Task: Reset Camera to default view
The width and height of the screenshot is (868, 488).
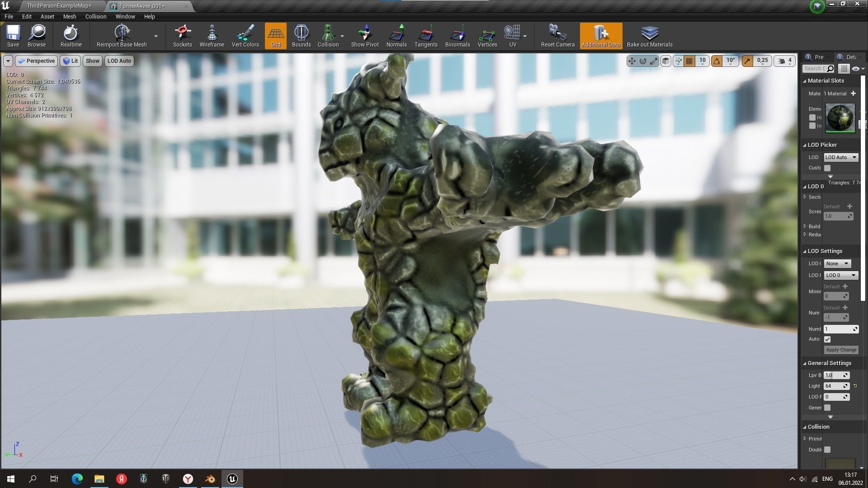Action: (558, 36)
